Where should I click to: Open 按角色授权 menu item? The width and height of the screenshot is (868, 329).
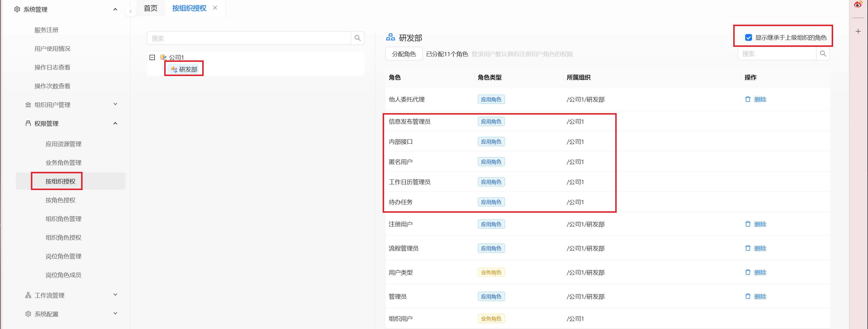point(61,200)
